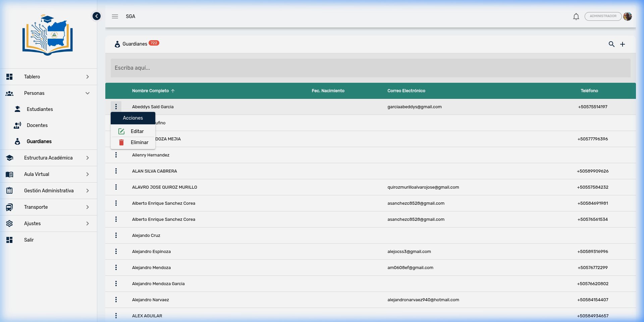644x322 pixels.
Task: Click the ADMINISTRADOR role button
Action: click(603, 16)
